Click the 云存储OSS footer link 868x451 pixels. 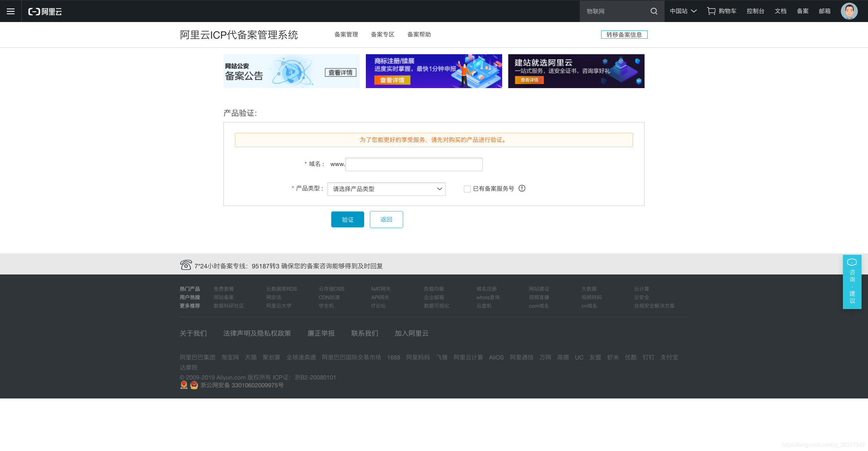point(331,289)
